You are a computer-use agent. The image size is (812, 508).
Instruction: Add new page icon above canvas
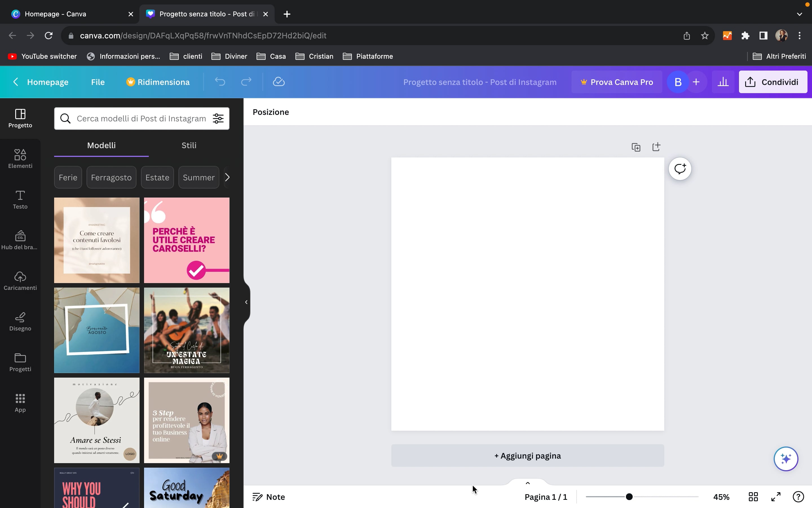click(x=656, y=147)
